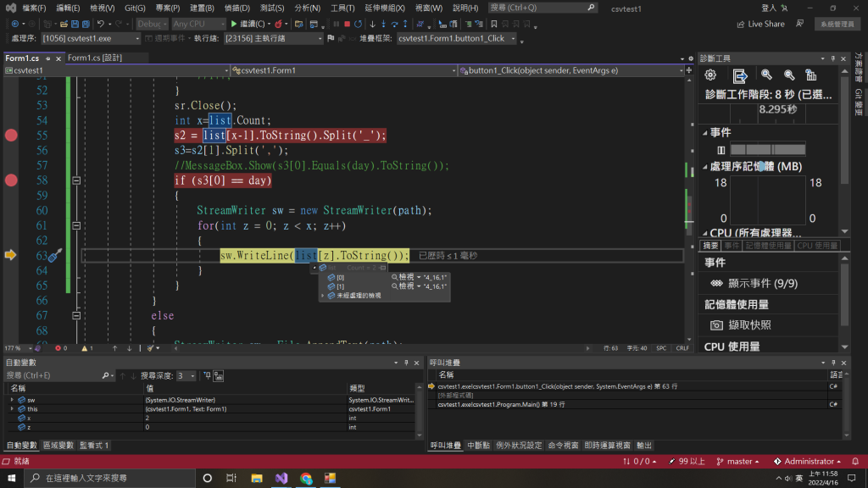
Task: Click the master branch in status bar
Action: [x=738, y=462]
